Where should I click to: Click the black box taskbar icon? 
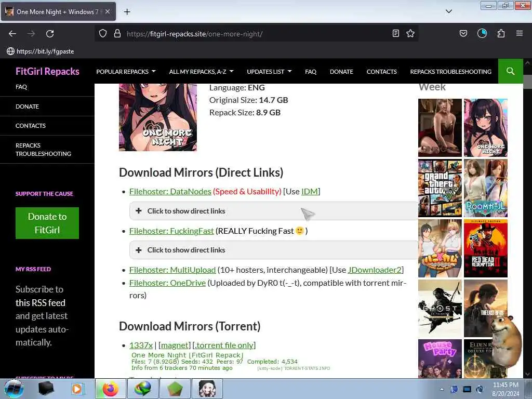pyautogui.click(x=46, y=389)
